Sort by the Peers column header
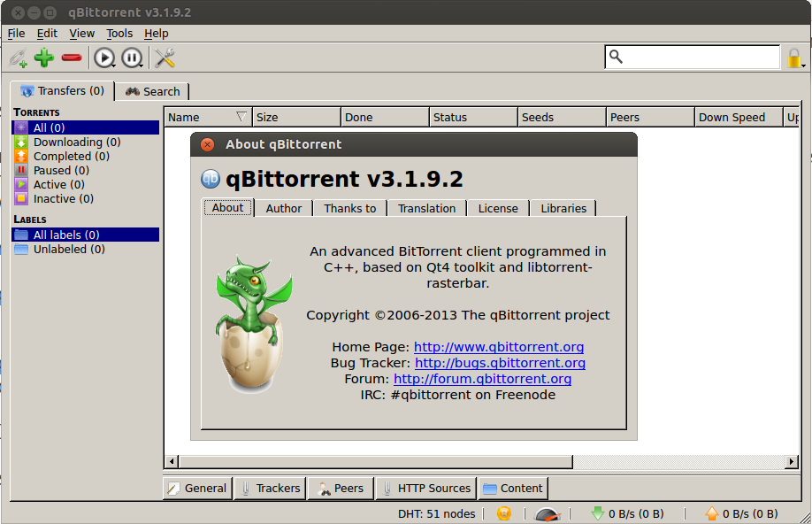812x524 pixels. (650, 117)
